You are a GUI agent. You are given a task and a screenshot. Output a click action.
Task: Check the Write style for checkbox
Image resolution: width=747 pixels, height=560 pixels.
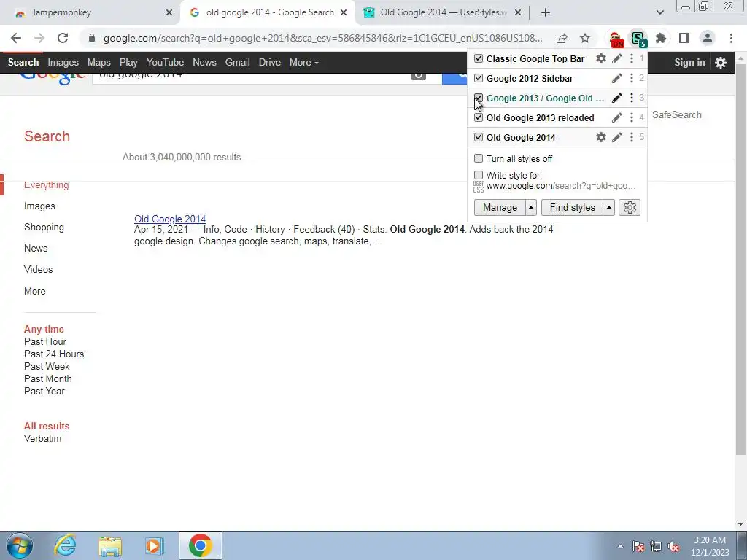click(479, 175)
